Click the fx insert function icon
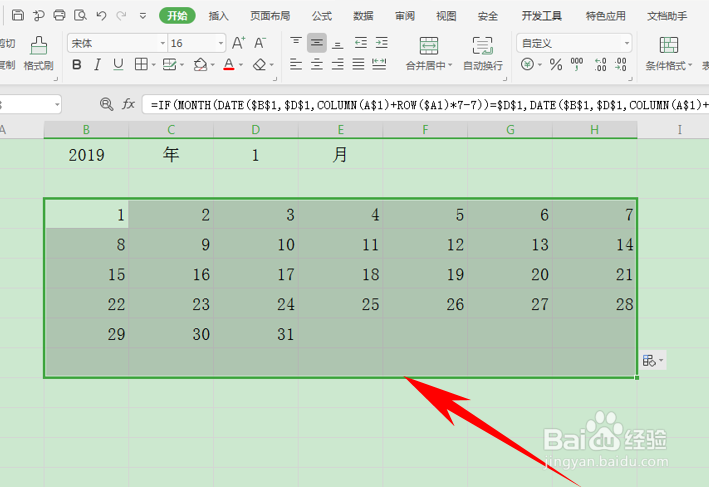 click(x=128, y=104)
